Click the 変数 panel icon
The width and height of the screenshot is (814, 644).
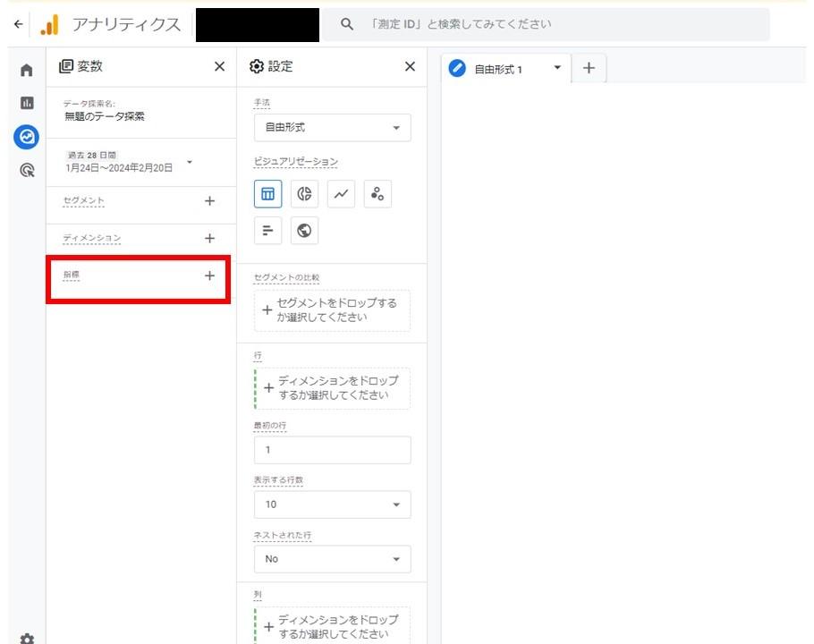click(66, 66)
